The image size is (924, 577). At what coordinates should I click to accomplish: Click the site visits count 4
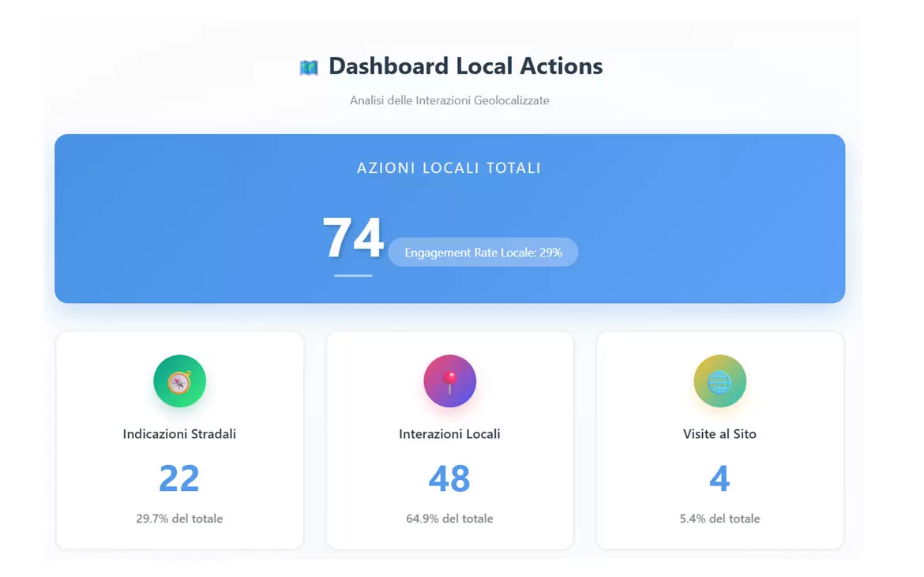click(x=719, y=478)
